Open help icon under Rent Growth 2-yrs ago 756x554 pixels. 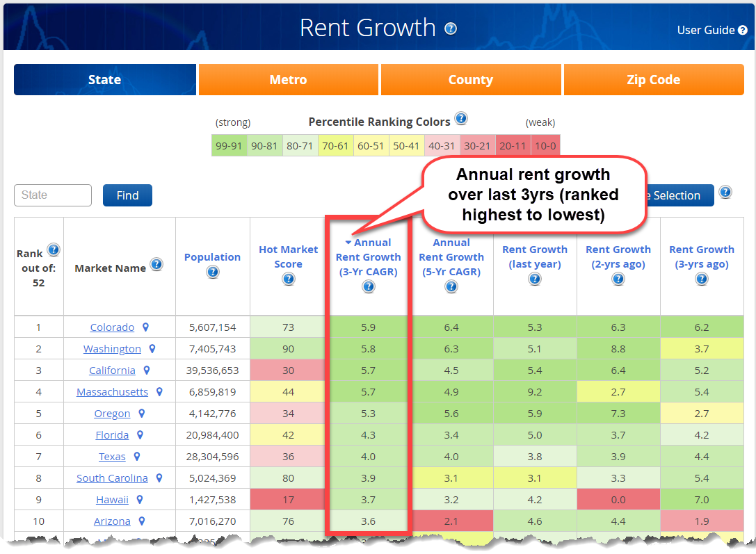[x=618, y=279]
